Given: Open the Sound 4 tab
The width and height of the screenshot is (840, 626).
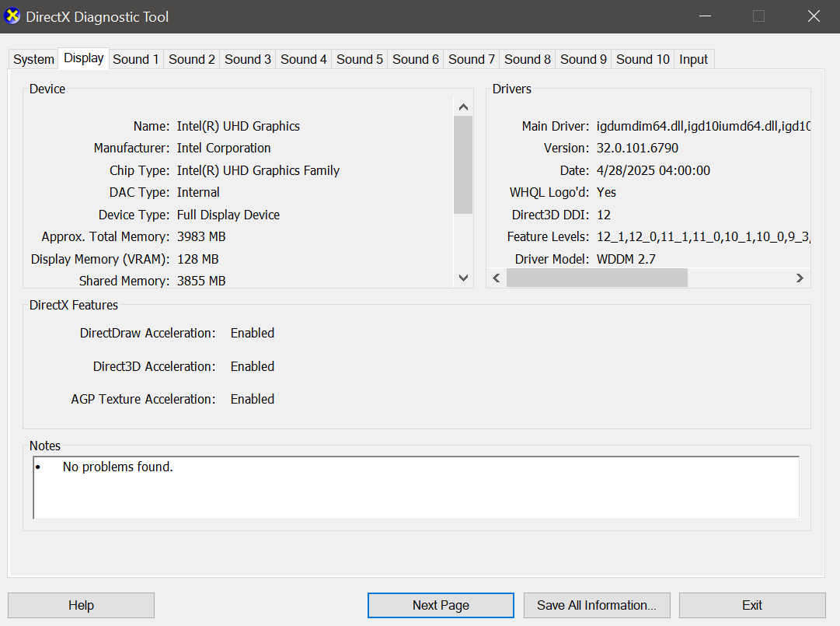Looking at the screenshot, I should 303,60.
